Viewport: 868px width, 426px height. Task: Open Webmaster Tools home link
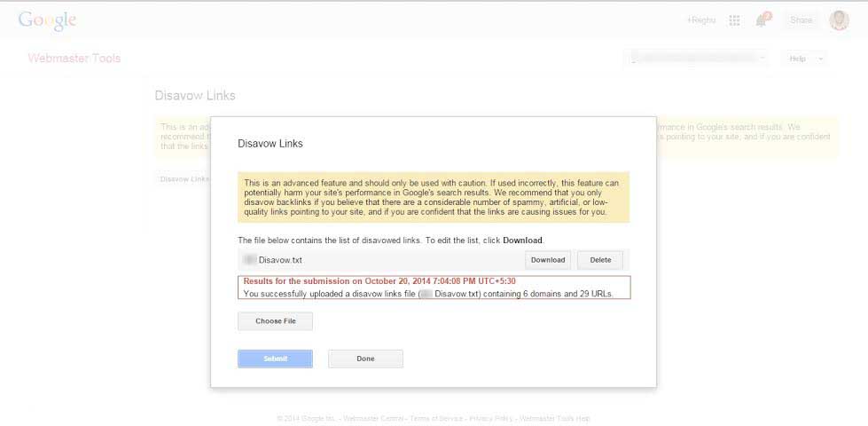(74, 59)
